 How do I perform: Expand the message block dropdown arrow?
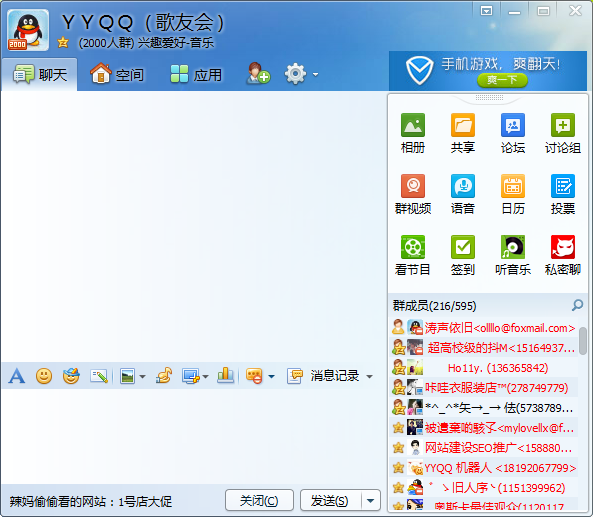coord(271,377)
